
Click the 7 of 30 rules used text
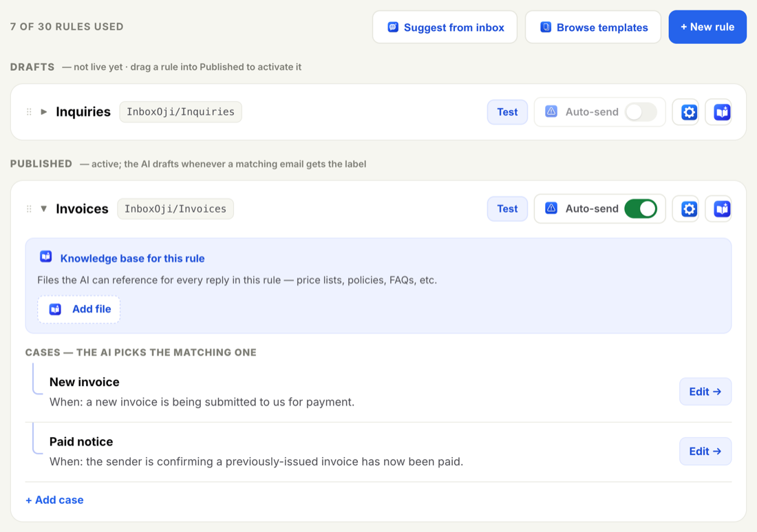(67, 27)
